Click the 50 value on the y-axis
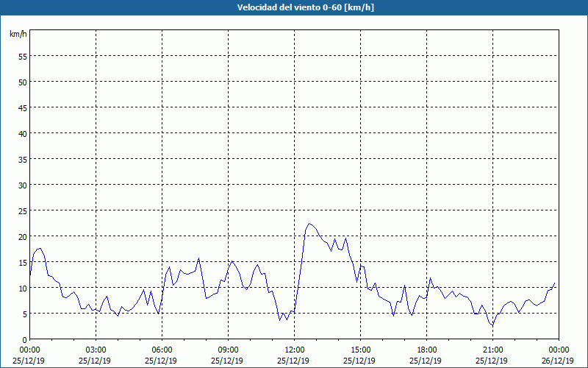 coord(23,82)
